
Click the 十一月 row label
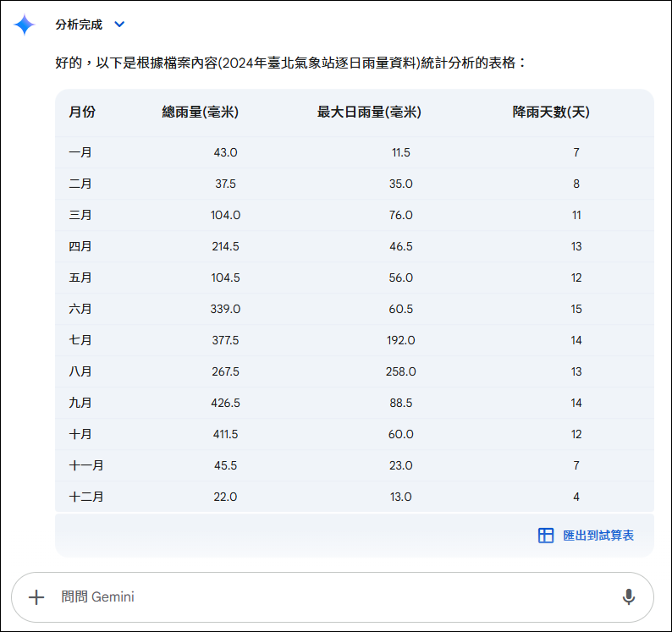86,464
